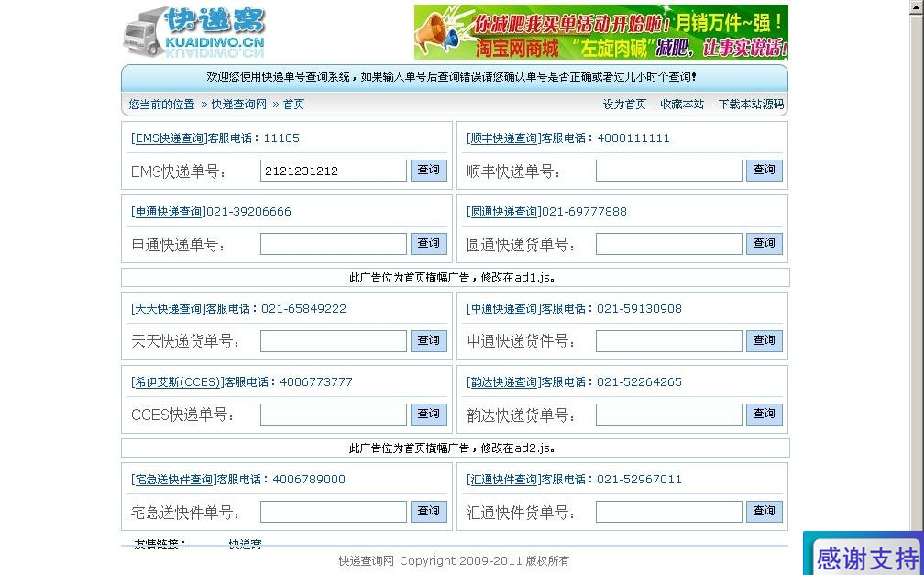Viewport: 924px width, 575px height.
Task: Open the 快递查询网 breadcrumb link
Action: (x=238, y=105)
